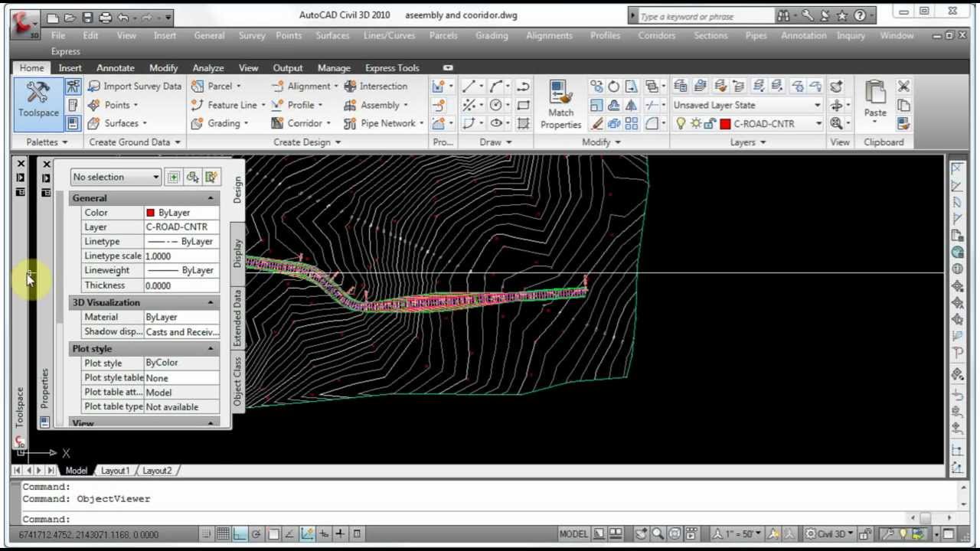The height and width of the screenshot is (551, 980).
Task: Click the search keyword input field
Action: [x=705, y=16]
